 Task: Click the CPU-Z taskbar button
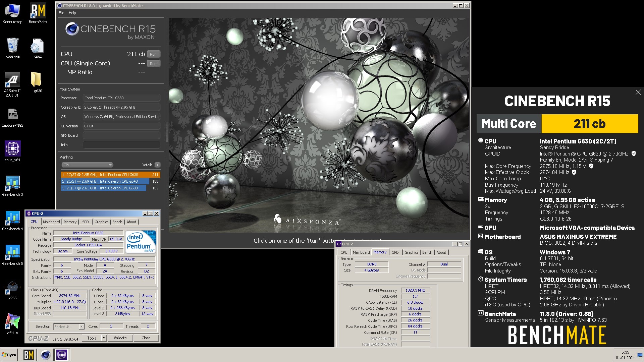(62, 355)
